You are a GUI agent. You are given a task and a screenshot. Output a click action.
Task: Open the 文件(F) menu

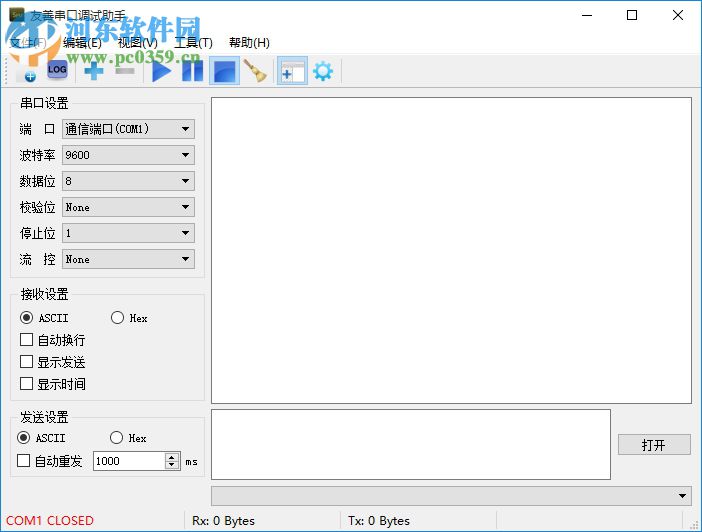click(28, 43)
